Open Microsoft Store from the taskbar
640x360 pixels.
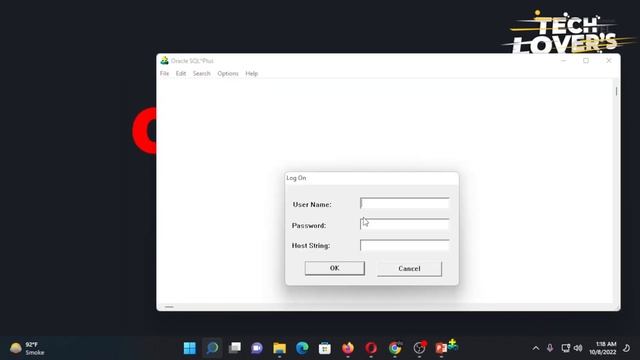[x=325, y=348]
